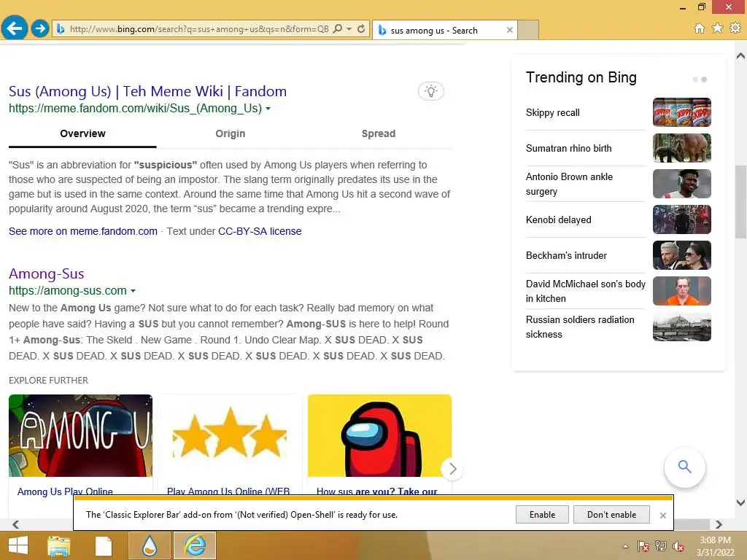Open the address bar autocomplete dropdown arrow
The height and width of the screenshot is (560, 747).
pyautogui.click(x=349, y=28)
